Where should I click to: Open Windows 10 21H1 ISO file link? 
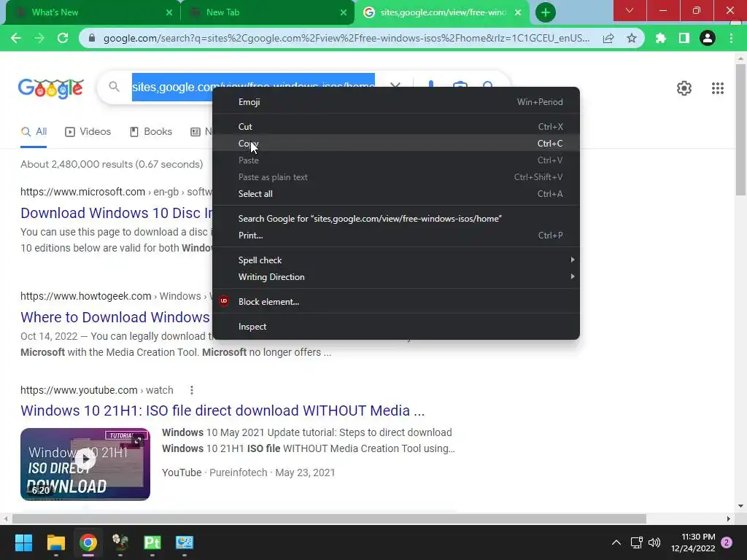(x=222, y=411)
